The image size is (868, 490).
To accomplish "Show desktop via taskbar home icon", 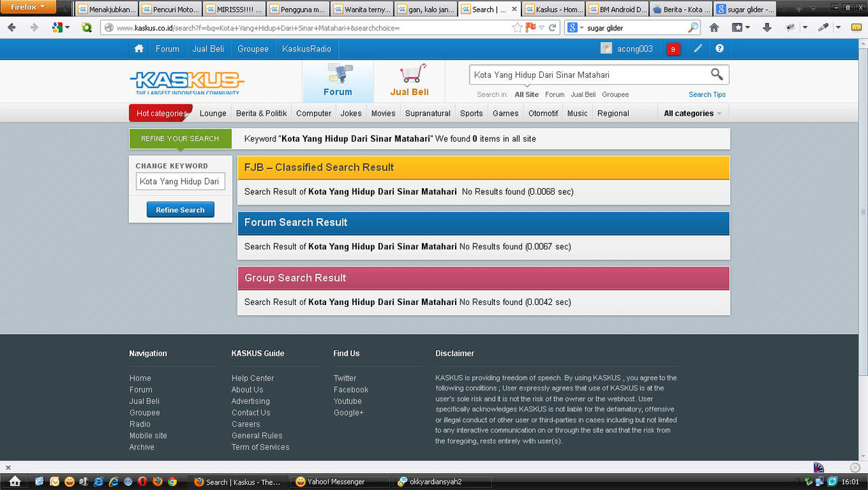I will [14, 481].
